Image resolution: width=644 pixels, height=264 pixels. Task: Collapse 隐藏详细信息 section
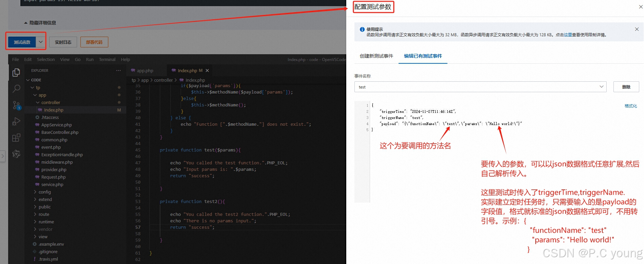click(40, 23)
